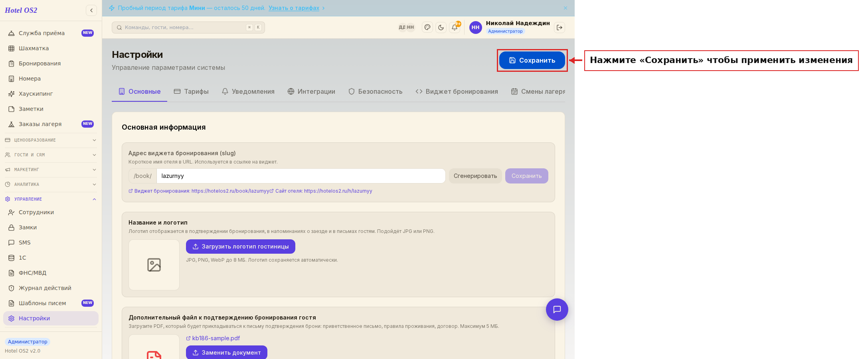Expand the Гости и CRM section

[x=51, y=155]
